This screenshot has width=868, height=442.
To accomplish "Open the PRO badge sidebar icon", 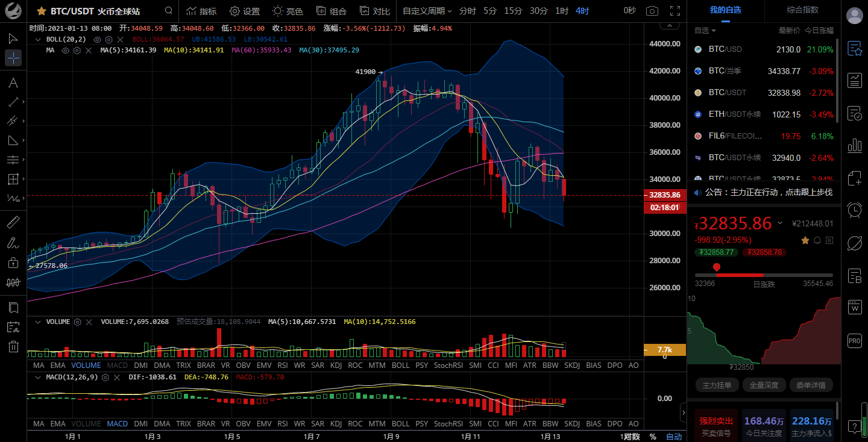I will (x=854, y=340).
